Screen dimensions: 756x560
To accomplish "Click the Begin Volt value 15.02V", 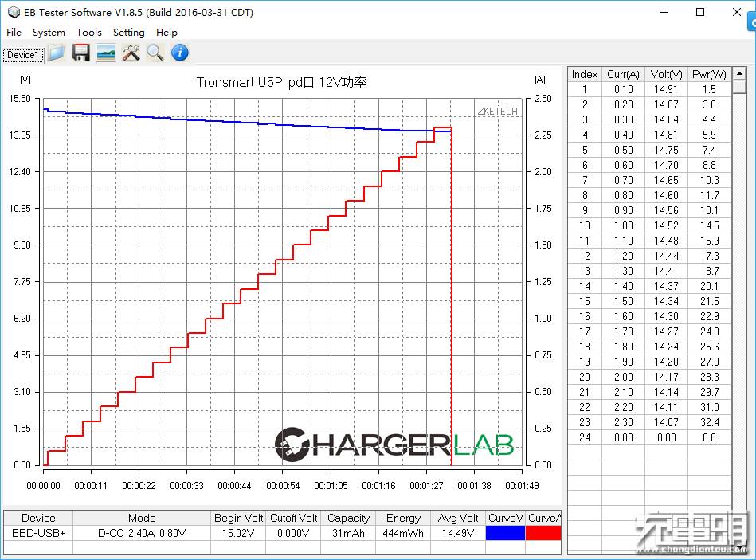I will point(238,533).
